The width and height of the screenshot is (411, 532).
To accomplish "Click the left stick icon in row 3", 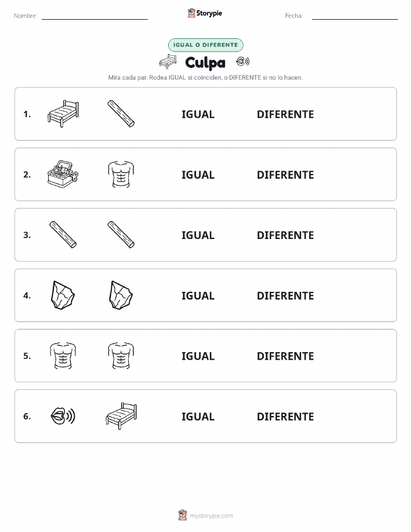I will pyautogui.click(x=63, y=234).
